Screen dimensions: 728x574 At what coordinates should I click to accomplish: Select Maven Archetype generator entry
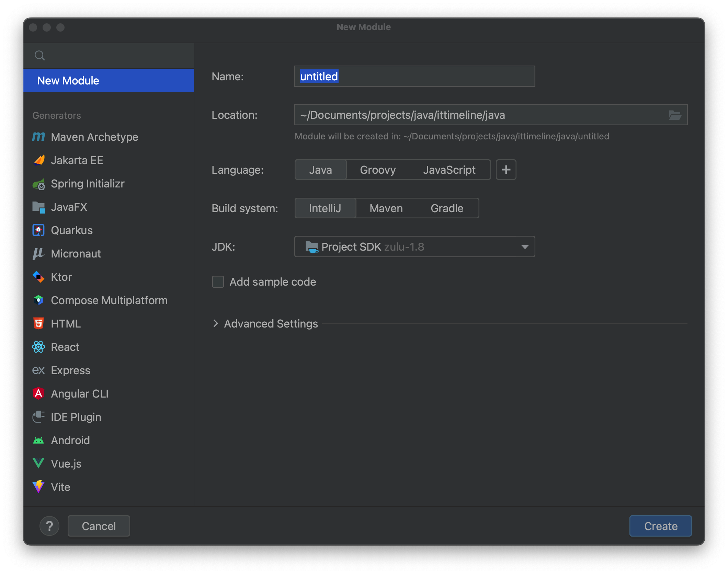pos(109,137)
